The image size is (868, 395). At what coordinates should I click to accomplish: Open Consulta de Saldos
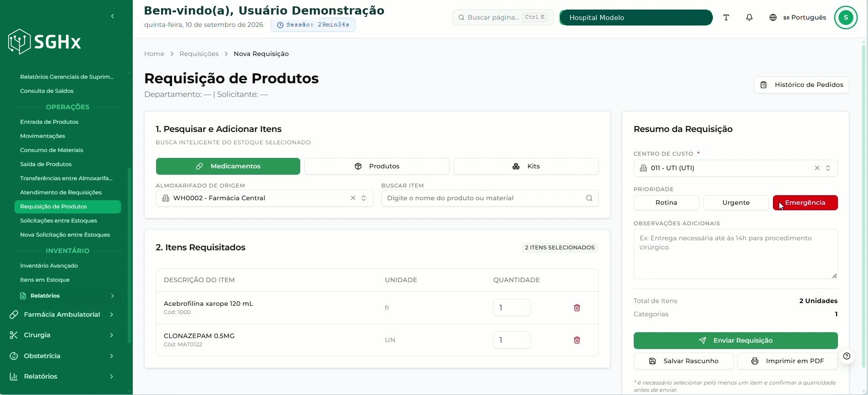pyautogui.click(x=47, y=91)
